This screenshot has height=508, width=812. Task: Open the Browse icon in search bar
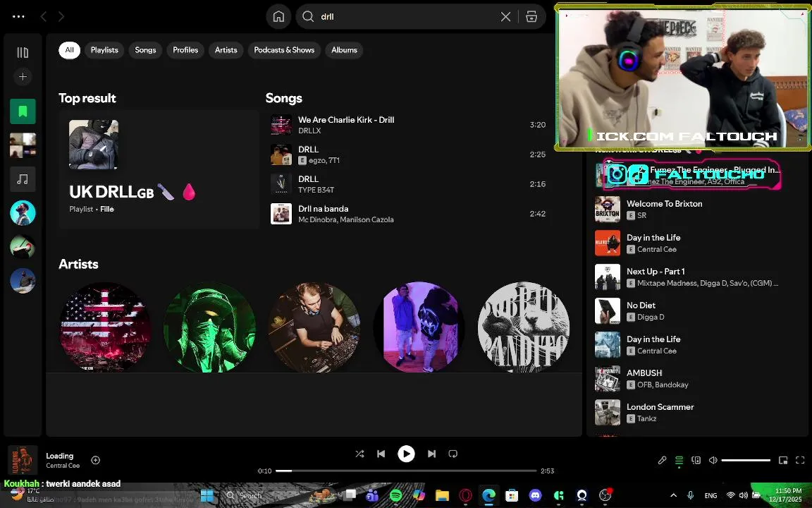pos(531,17)
